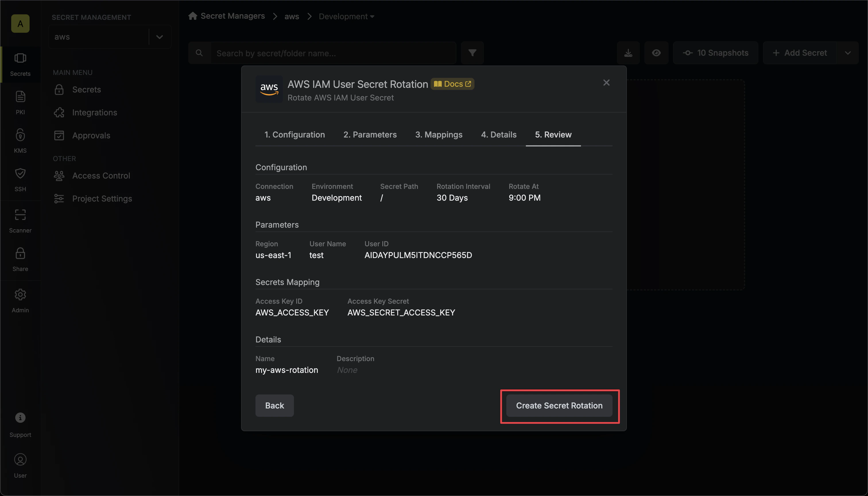Open the Admin settings
The image size is (868, 496).
(20, 301)
